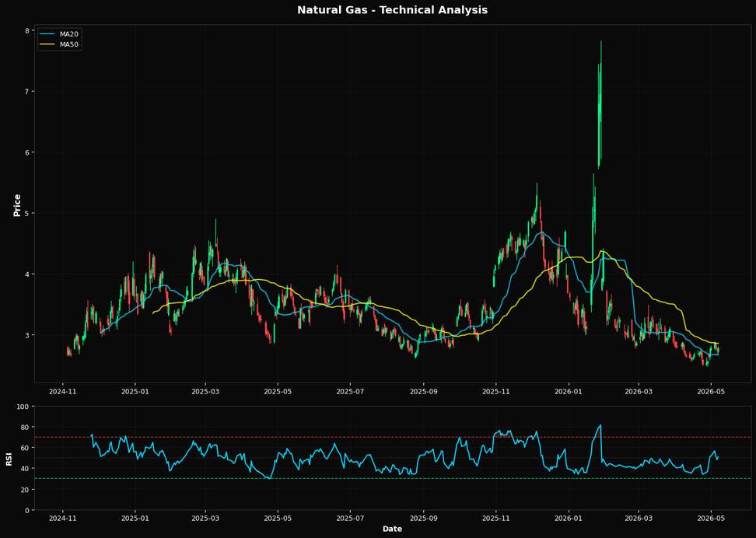756x538 pixels.
Task: Click RSI axis tick value 20
Action: click(26, 489)
